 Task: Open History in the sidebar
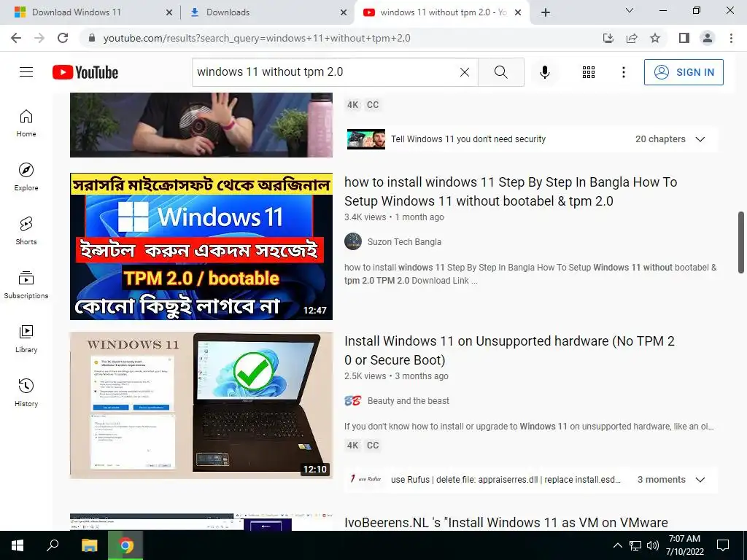tap(26, 393)
